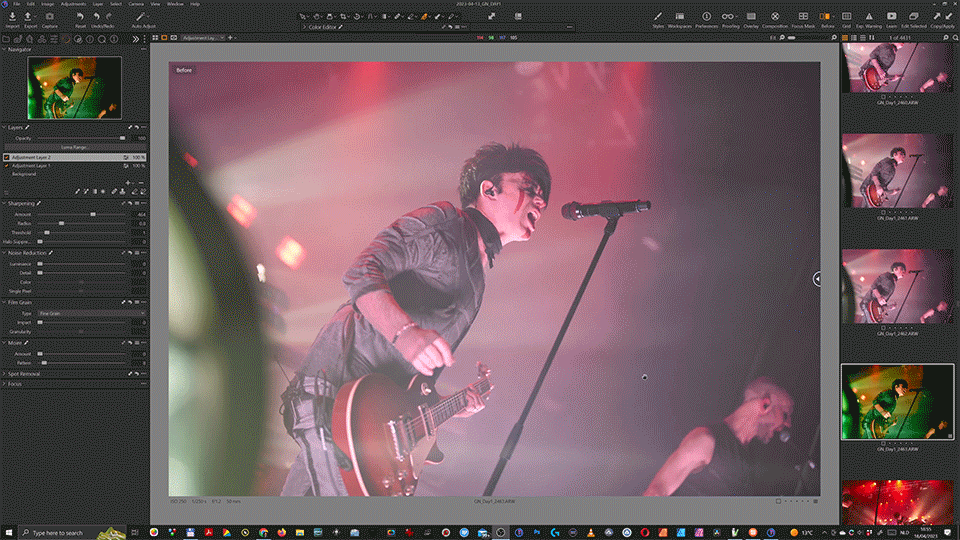Select thumbnail GN_Day1_2462.ARW in browser
The width and height of the screenshot is (960, 540).
[897, 286]
